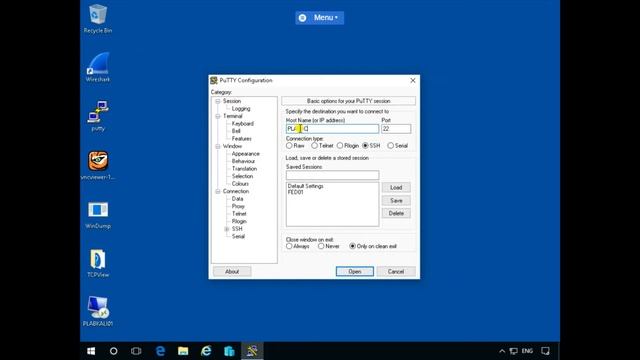
Task: Open the network status tray icon
Action: pyautogui.click(x=514, y=351)
